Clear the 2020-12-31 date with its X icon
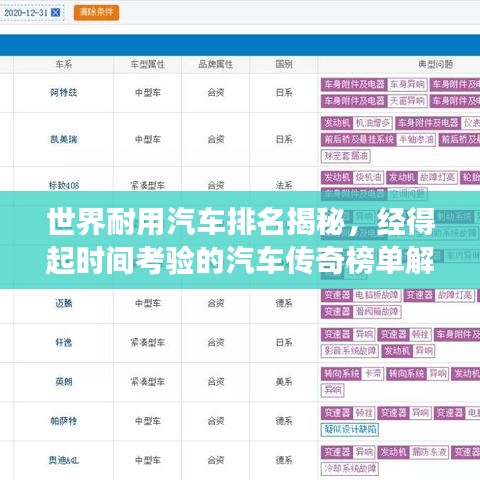 56,13
